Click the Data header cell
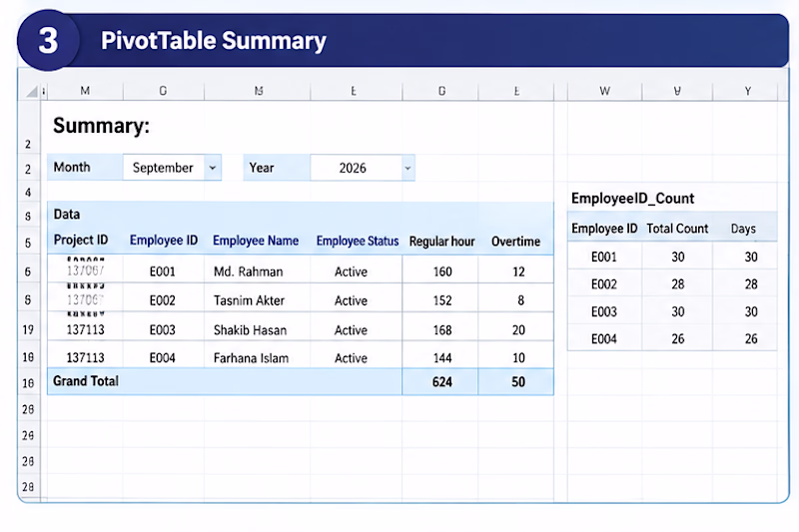 coord(67,215)
